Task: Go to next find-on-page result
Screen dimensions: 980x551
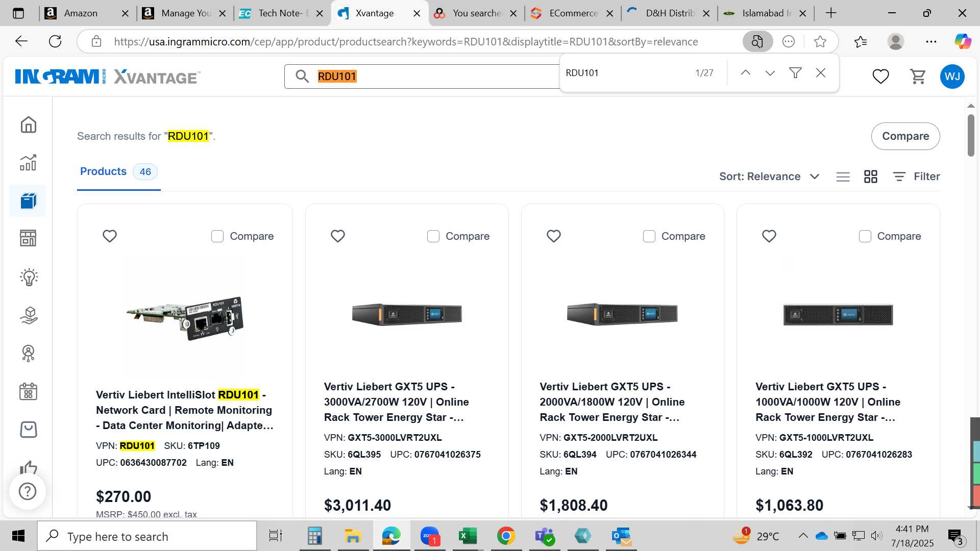Action: click(770, 73)
